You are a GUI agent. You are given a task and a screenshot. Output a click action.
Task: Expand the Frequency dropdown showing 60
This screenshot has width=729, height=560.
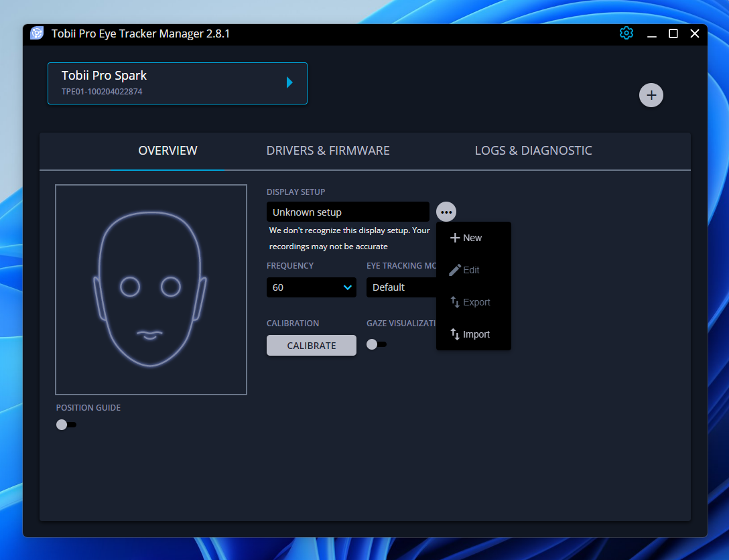(x=312, y=287)
